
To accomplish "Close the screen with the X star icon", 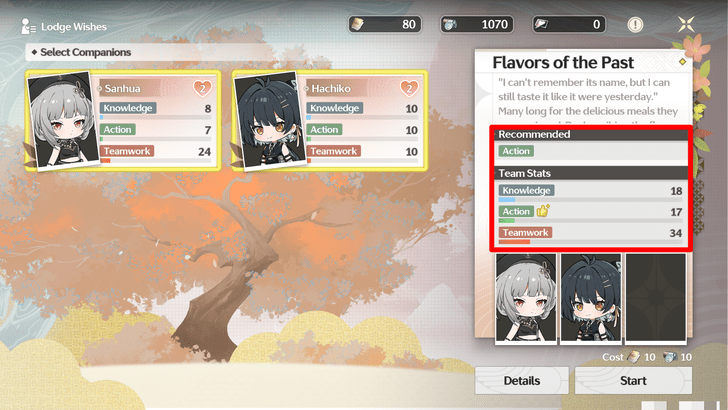I will pyautogui.click(x=686, y=24).
